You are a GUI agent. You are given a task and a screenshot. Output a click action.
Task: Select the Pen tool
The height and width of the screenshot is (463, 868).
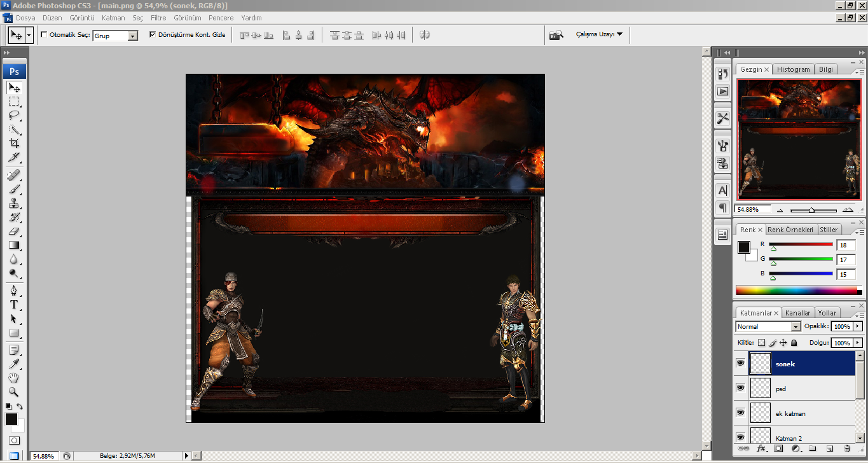(14, 291)
